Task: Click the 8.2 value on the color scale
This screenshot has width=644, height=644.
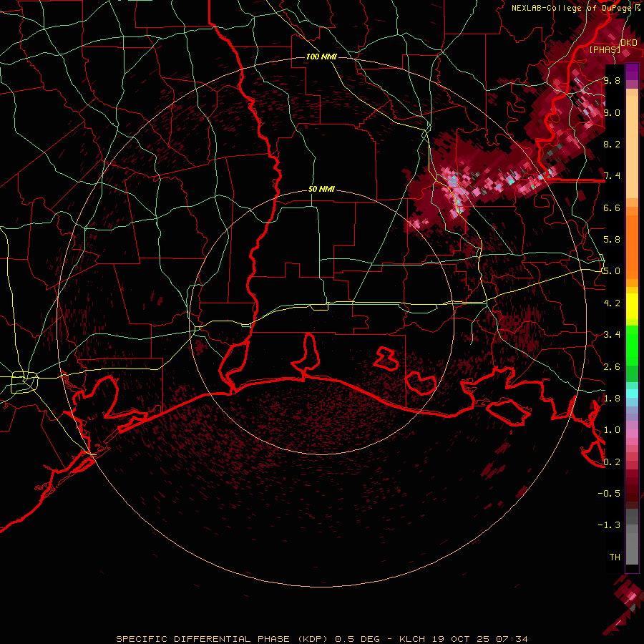Action: coord(612,144)
